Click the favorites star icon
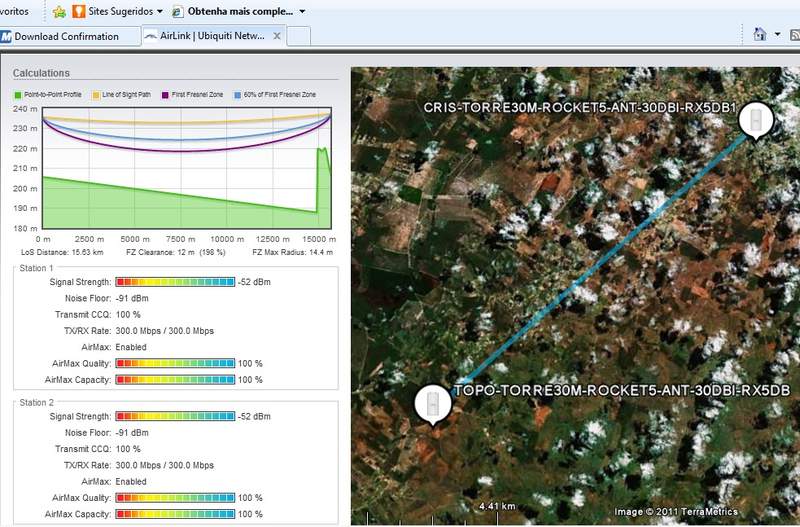Screen dimensions: 800x527 pyautogui.click(x=59, y=11)
